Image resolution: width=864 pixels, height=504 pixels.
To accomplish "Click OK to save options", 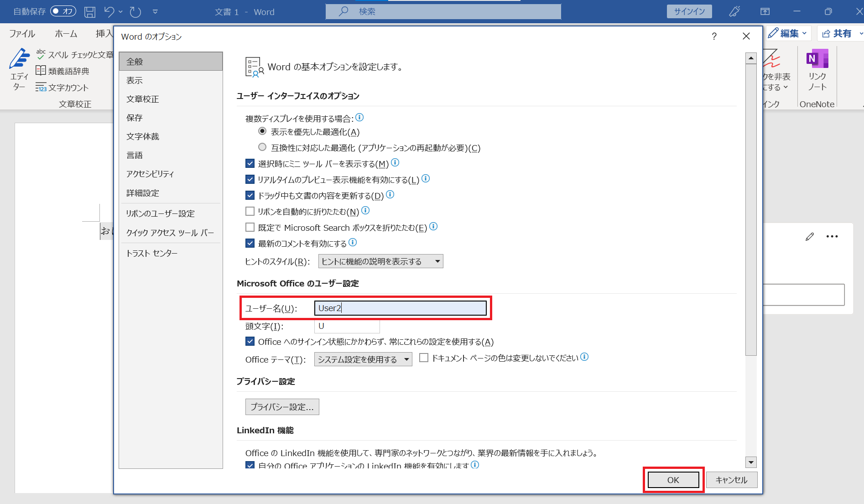I will (673, 480).
